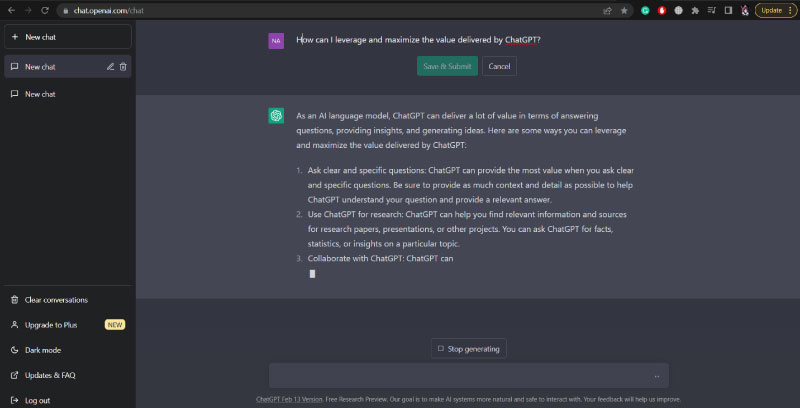800x408 pixels.
Task: Click the purple NA user avatar
Action: pyautogui.click(x=276, y=41)
